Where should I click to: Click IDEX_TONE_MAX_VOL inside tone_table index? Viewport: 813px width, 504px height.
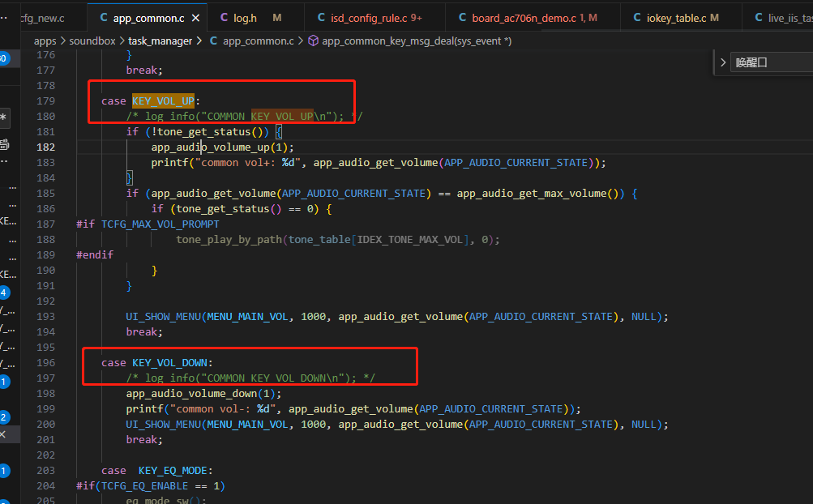pyautogui.click(x=409, y=240)
